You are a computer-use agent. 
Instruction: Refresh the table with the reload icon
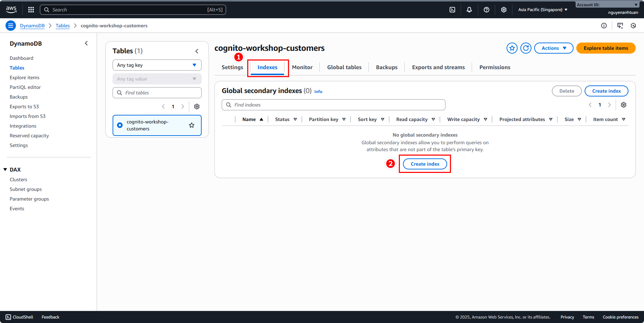click(x=526, y=48)
